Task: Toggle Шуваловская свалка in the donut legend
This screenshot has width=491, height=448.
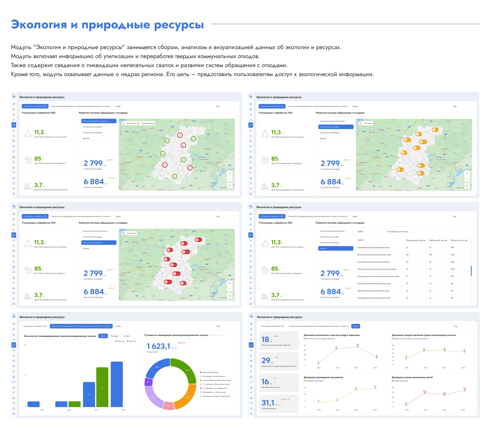Action: [209, 372]
